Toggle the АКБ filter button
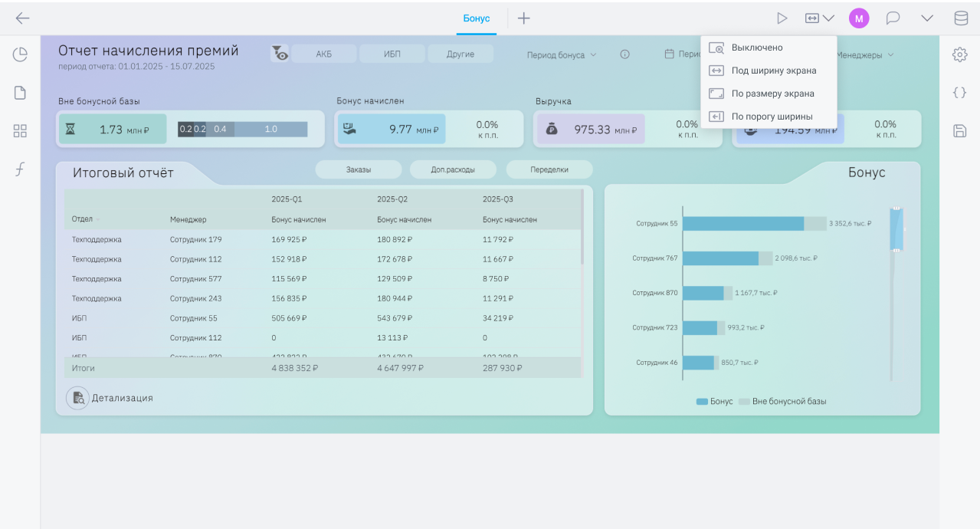Viewport: 980px width, 529px height. click(324, 54)
